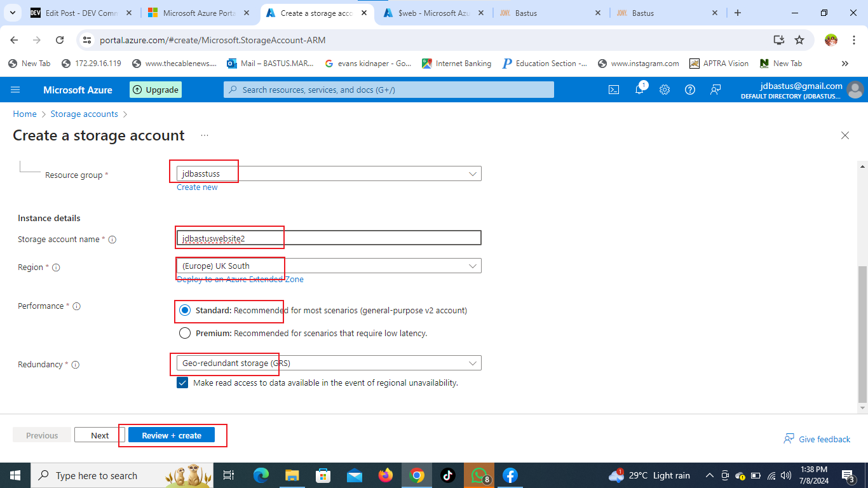Bookmark this page with the star icon
This screenshot has height=488, width=868.
(x=799, y=40)
